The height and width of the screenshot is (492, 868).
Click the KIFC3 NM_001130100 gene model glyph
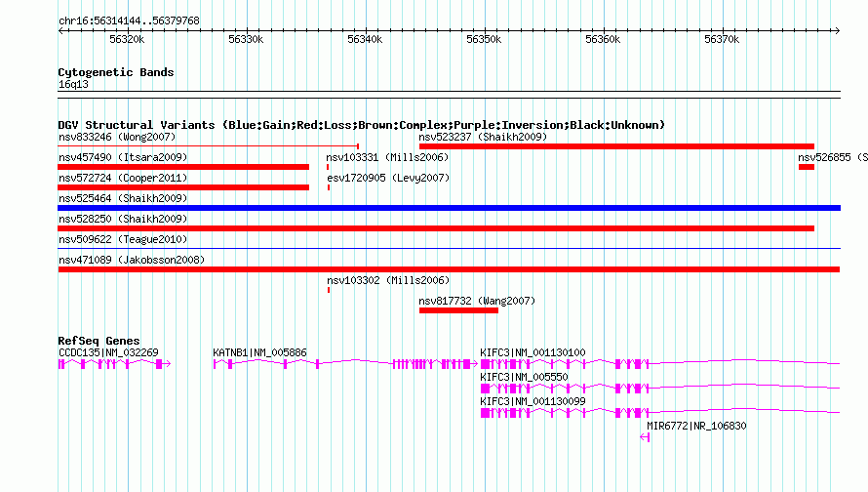point(660,364)
